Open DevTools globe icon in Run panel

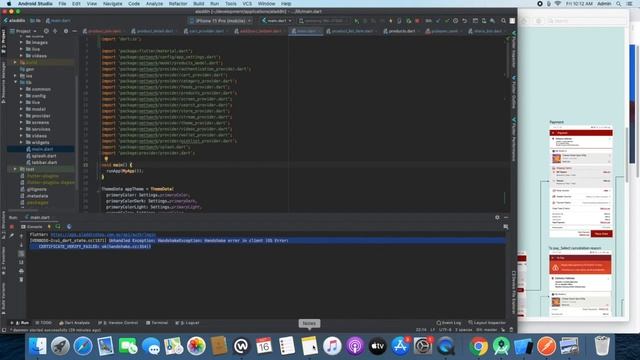pos(69,227)
